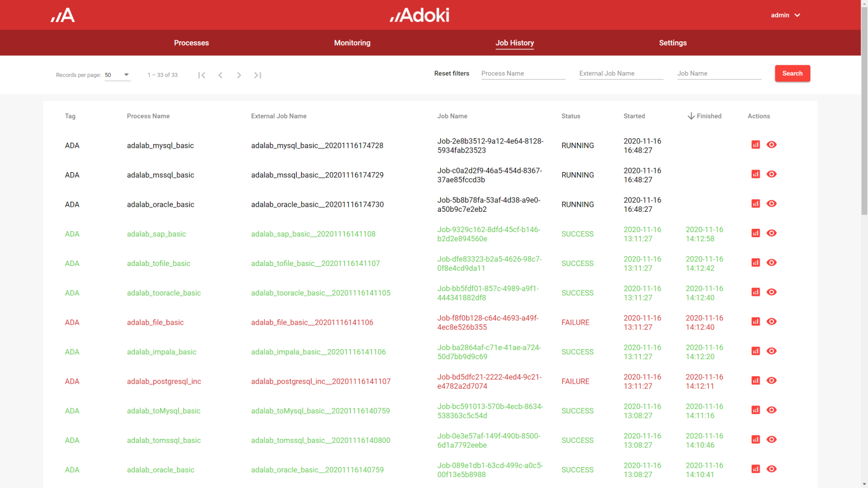
Task: Open statistics chart for adalab_impala_basic job
Action: tap(756, 351)
